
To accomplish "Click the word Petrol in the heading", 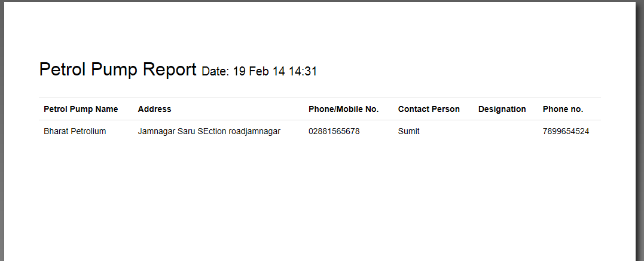I will [62, 69].
